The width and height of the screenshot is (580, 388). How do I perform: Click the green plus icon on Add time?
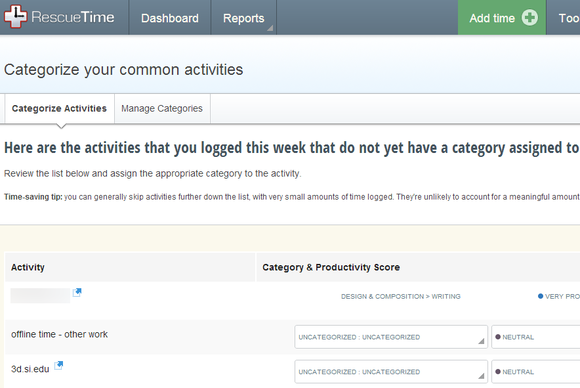coord(529,17)
